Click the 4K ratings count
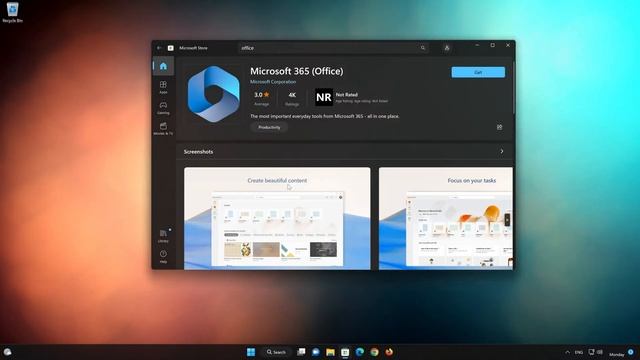The image size is (640, 360). click(292, 98)
